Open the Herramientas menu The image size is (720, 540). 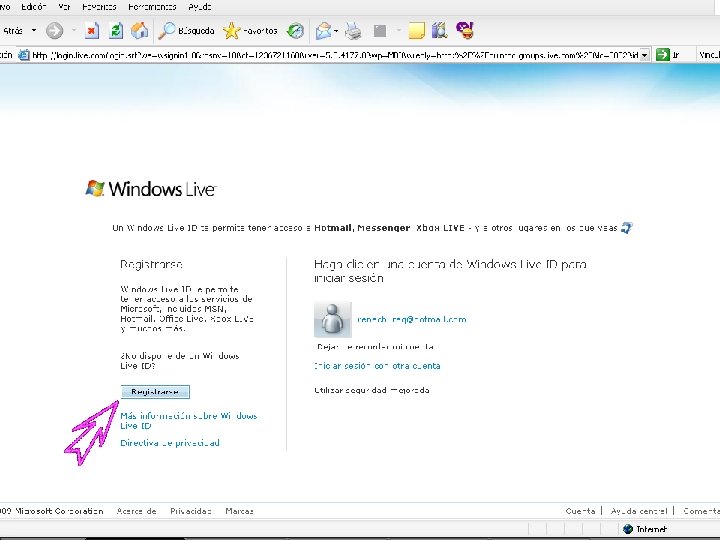[152, 6]
